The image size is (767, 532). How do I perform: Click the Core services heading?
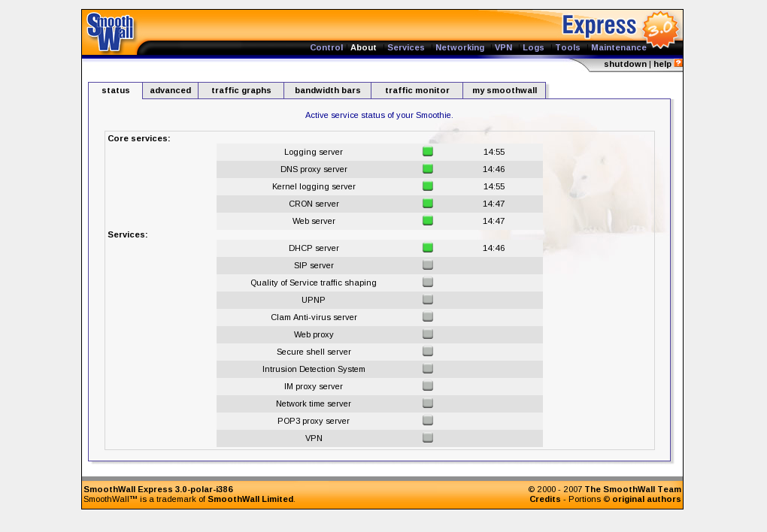(x=139, y=138)
